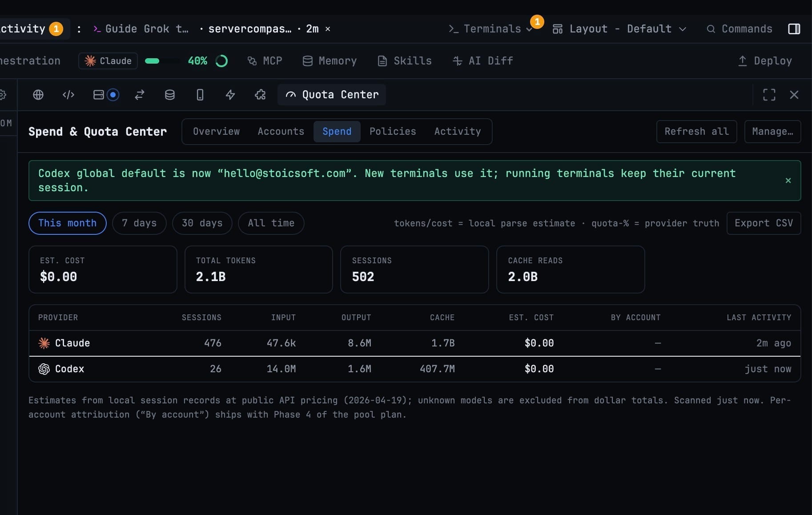The image size is (812, 515).
Task: Dismiss the Codex global default banner
Action: click(788, 180)
